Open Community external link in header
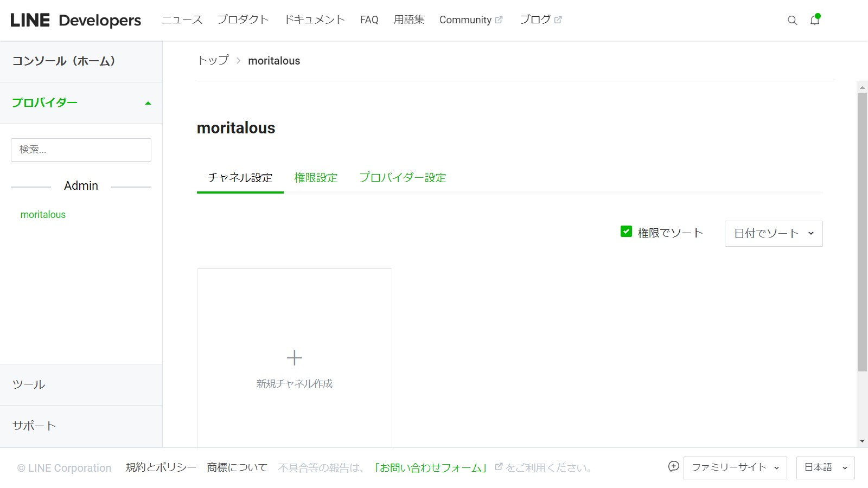This screenshot has width=868, height=488. pyautogui.click(x=470, y=20)
